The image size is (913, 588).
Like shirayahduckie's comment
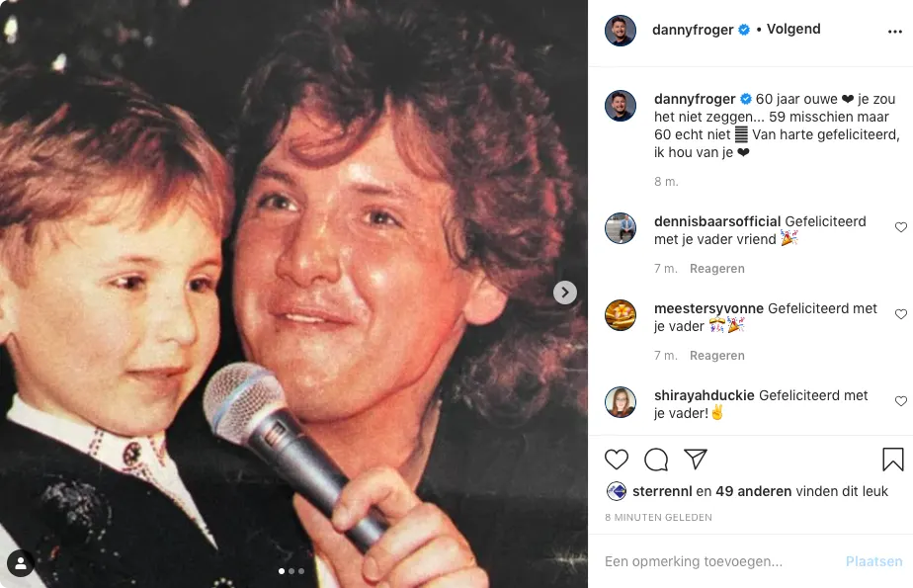coord(900,401)
